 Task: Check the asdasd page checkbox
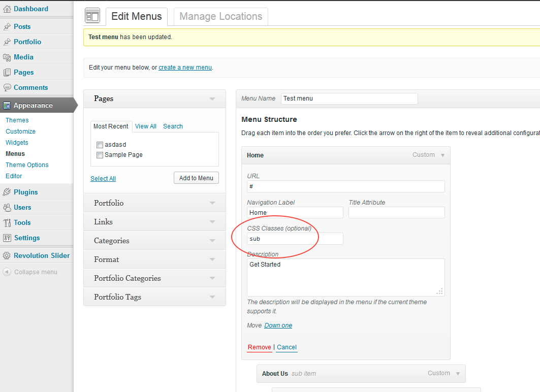[100, 145]
